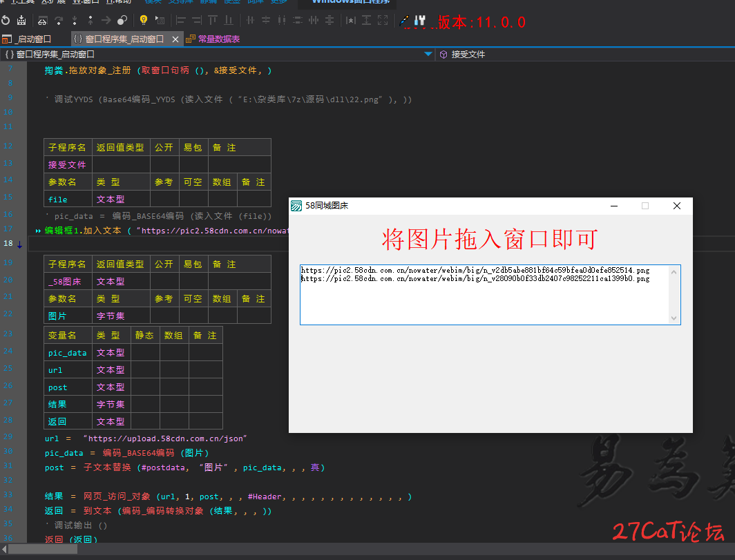Open the 接受文件 subroutine combo box
The width and height of the screenshot is (735, 560).
586,55
